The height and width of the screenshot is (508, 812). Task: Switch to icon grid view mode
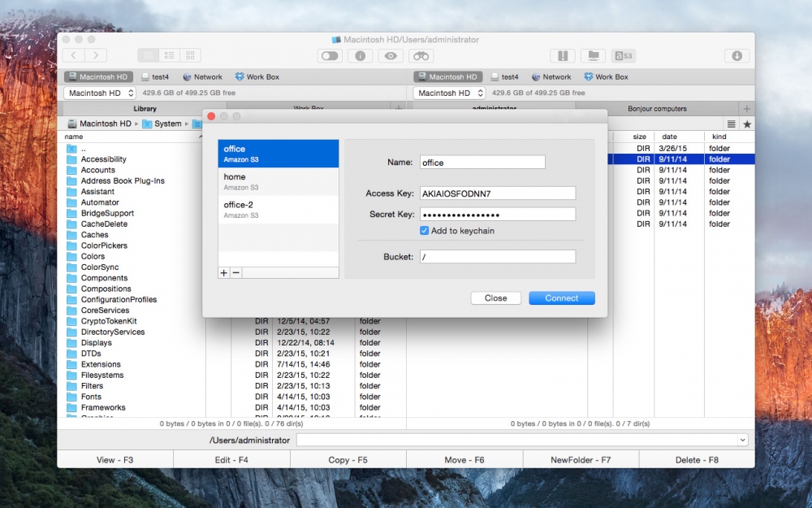(x=191, y=55)
